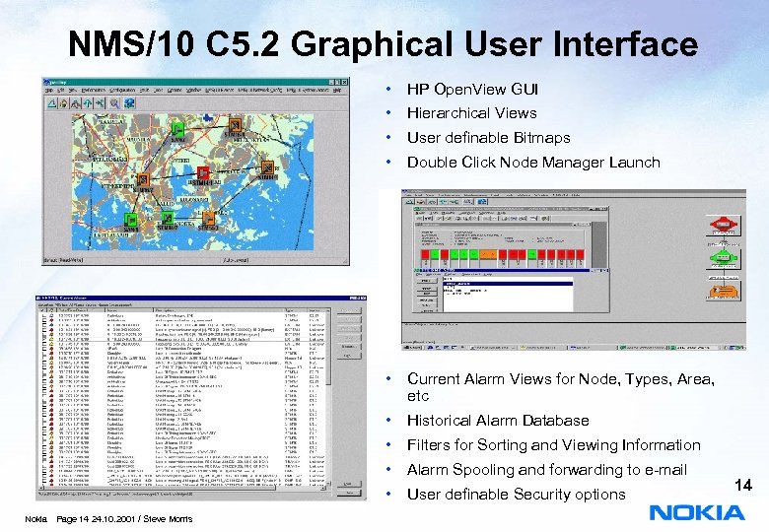Viewport: 769px width, 532px height.
Task: Click the Home submap house icon in map toolbar
Action: pos(64,103)
